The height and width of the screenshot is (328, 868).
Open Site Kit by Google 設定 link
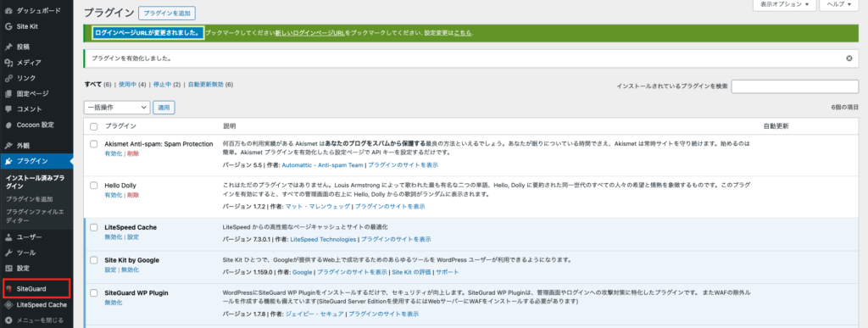pos(110,270)
